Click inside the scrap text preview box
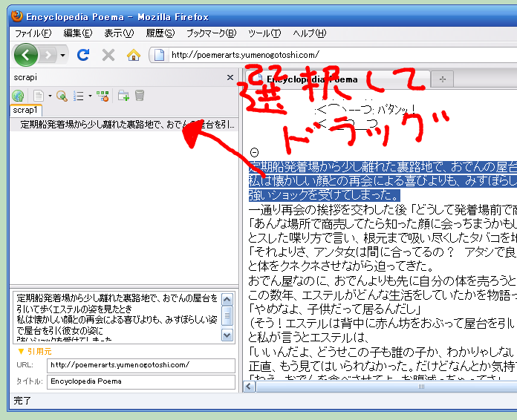517x420 pixels. tap(117, 318)
